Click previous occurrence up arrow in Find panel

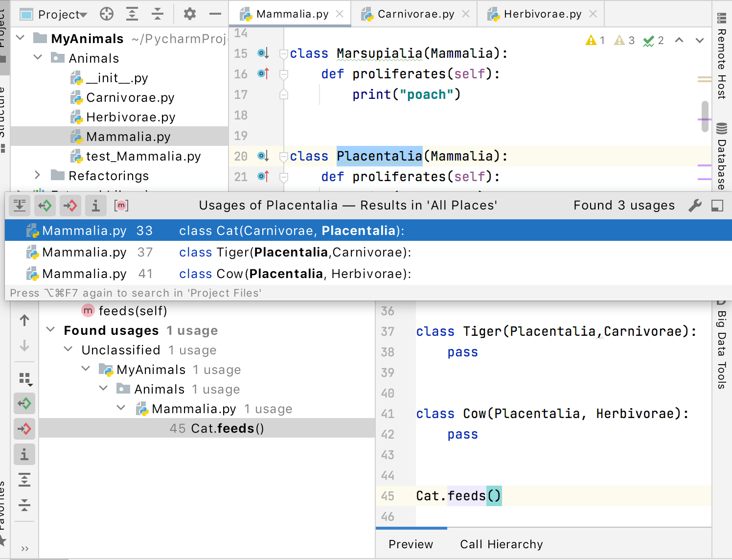[x=24, y=321]
